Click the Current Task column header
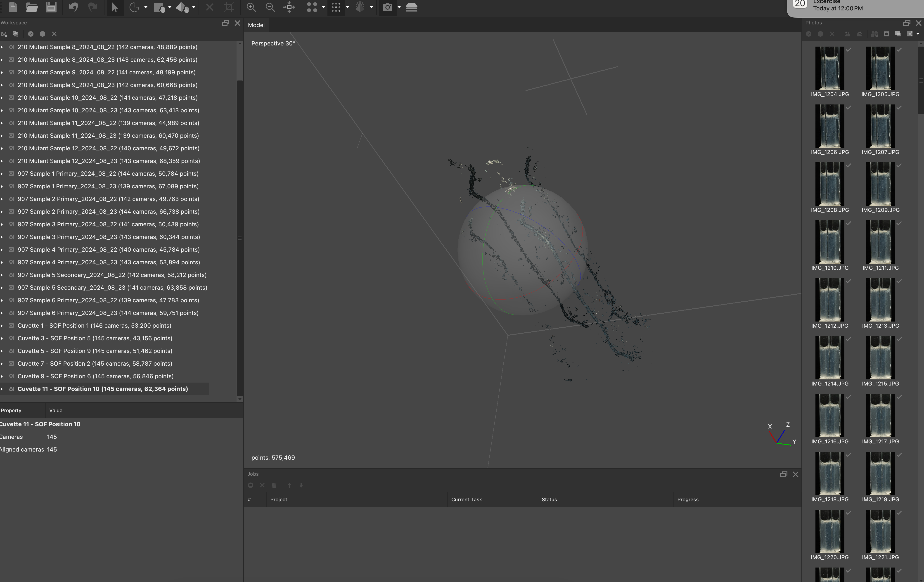Viewport: 924px width, 582px height. tap(466, 499)
